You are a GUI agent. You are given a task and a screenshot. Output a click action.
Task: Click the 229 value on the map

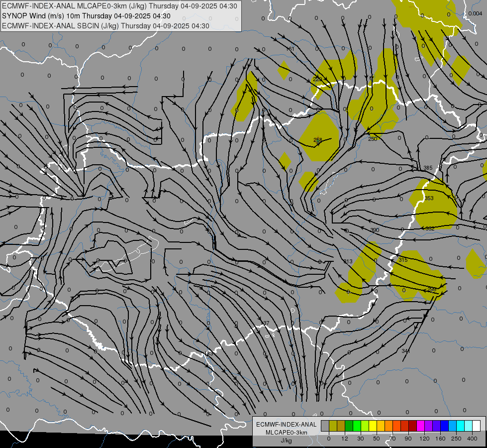[317, 79]
